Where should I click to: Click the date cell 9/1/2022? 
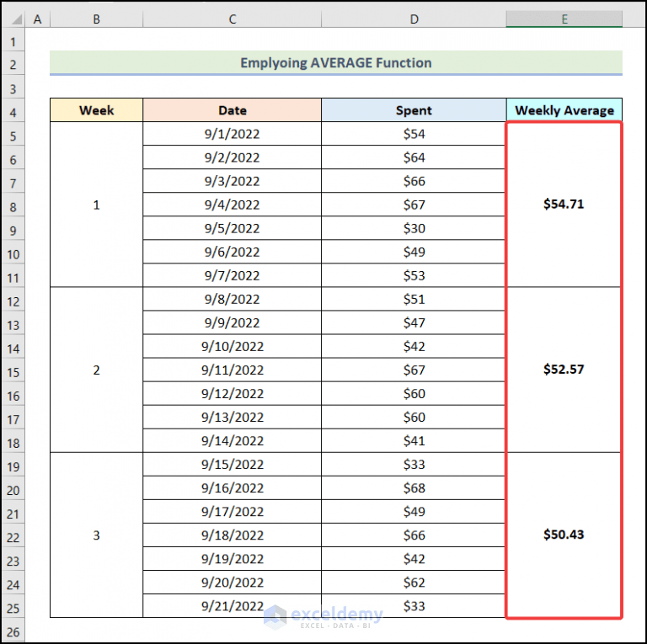[x=233, y=134]
